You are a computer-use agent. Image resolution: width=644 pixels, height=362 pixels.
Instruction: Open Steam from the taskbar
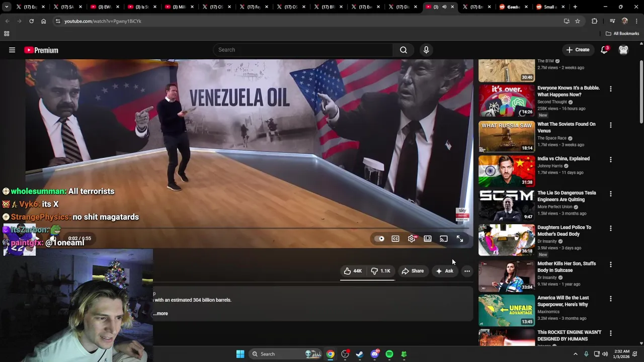click(x=360, y=354)
